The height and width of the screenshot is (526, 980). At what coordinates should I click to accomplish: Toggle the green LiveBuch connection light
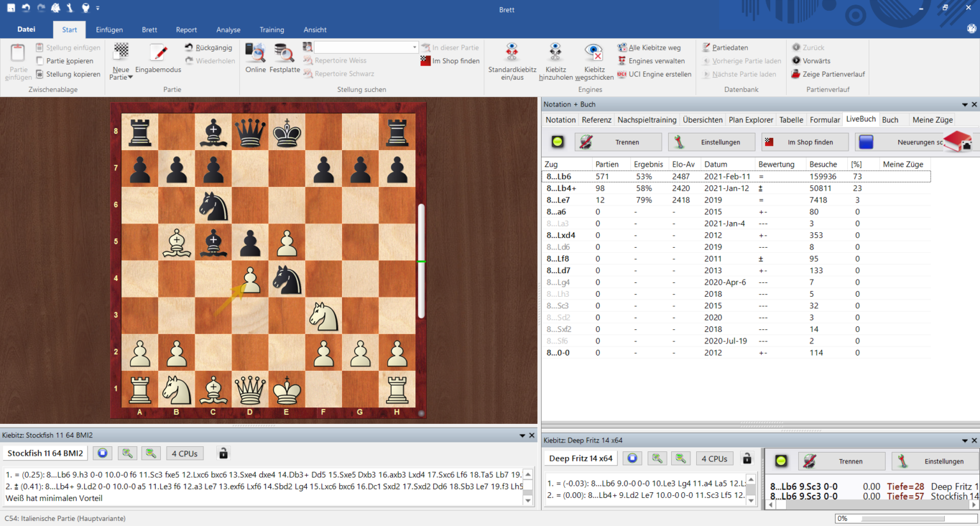pos(558,142)
